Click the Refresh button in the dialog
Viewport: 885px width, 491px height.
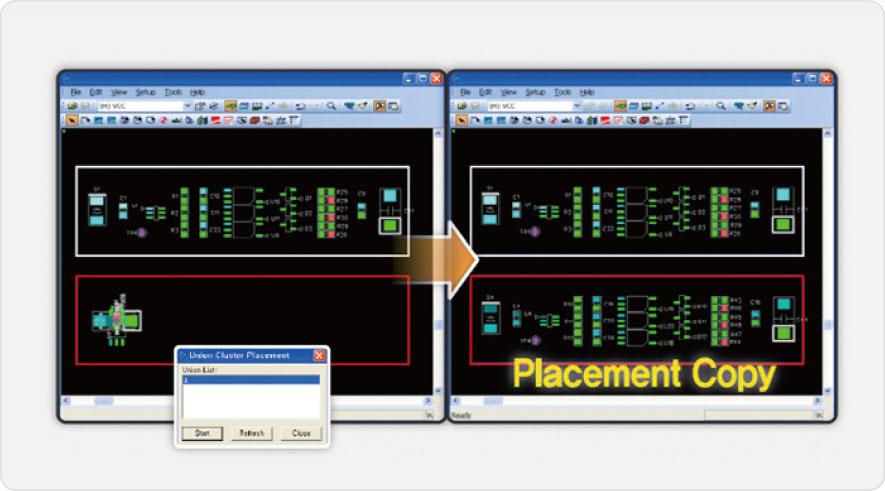point(250,434)
